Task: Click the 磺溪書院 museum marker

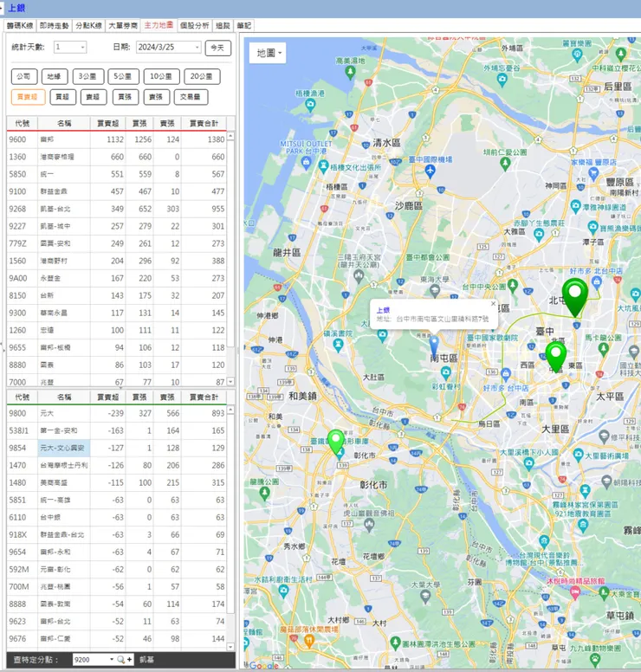Action: coord(339,345)
